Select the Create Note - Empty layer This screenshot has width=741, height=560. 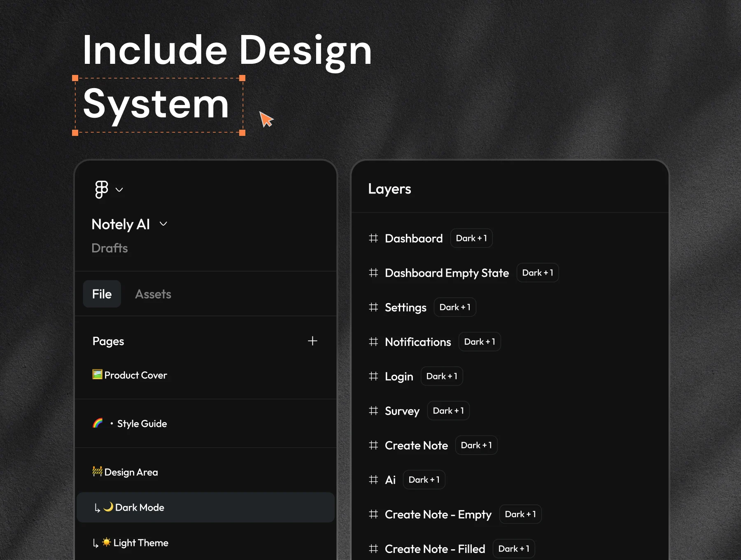click(x=438, y=515)
